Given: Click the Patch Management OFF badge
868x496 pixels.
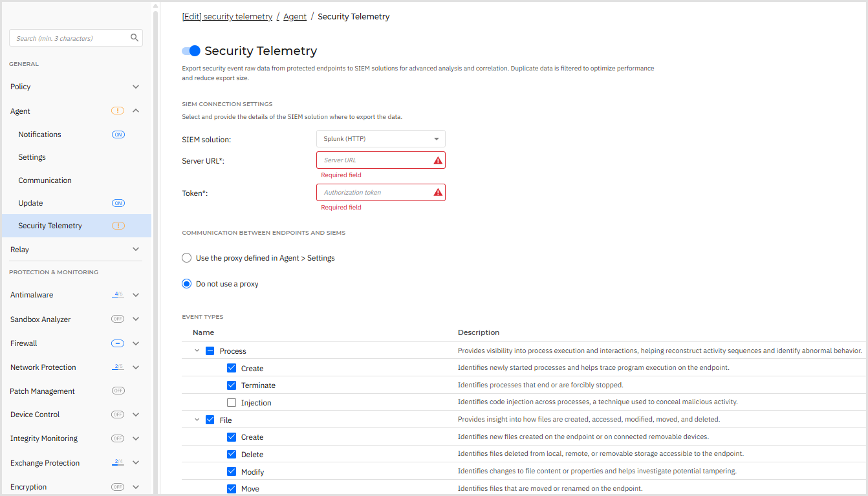Looking at the screenshot, I should pyautogui.click(x=118, y=391).
